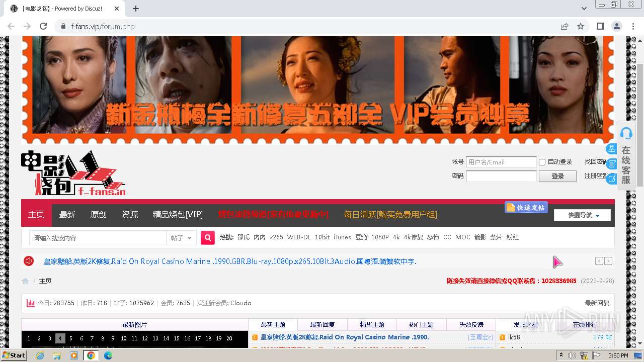This screenshot has width=644, height=362.
Task: Open the red 烧包油管频道 nav link
Action: (x=273, y=215)
